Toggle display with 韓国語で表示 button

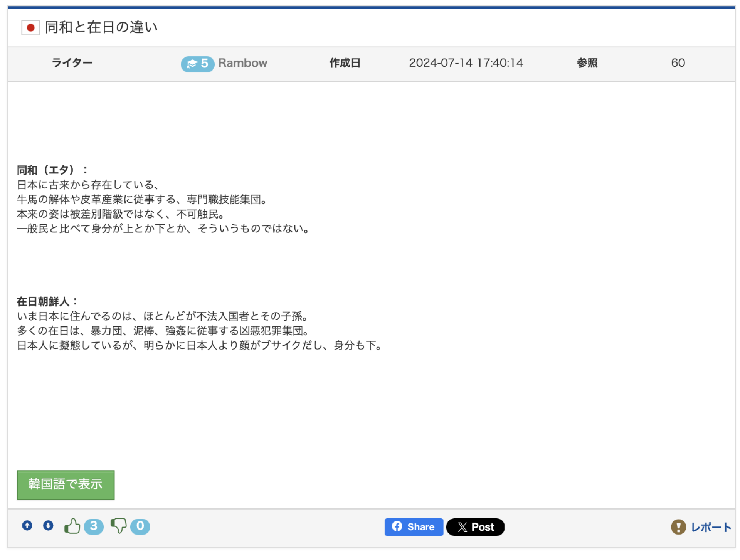(66, 484)
